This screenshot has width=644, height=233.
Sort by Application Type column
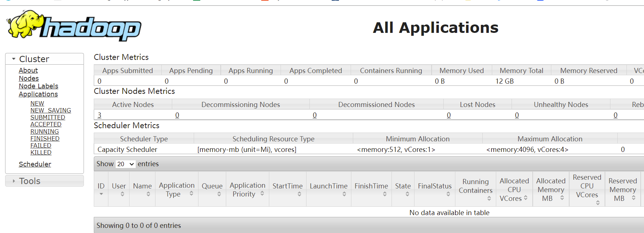[x=177, y=190]
